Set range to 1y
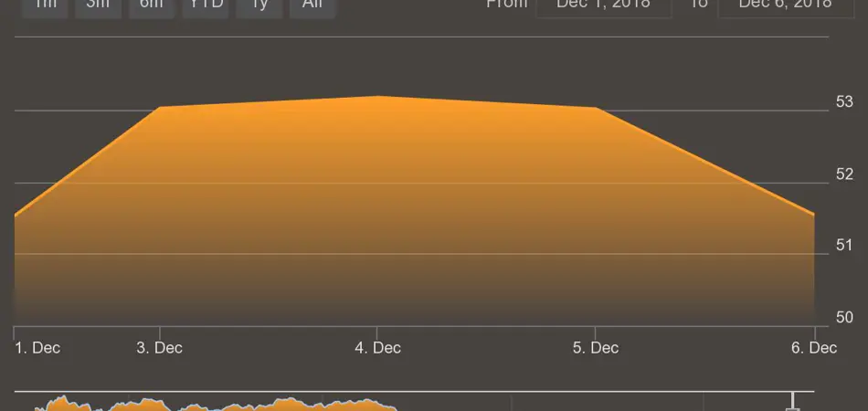This screenshot has height=411, width=868. point(259,5)
